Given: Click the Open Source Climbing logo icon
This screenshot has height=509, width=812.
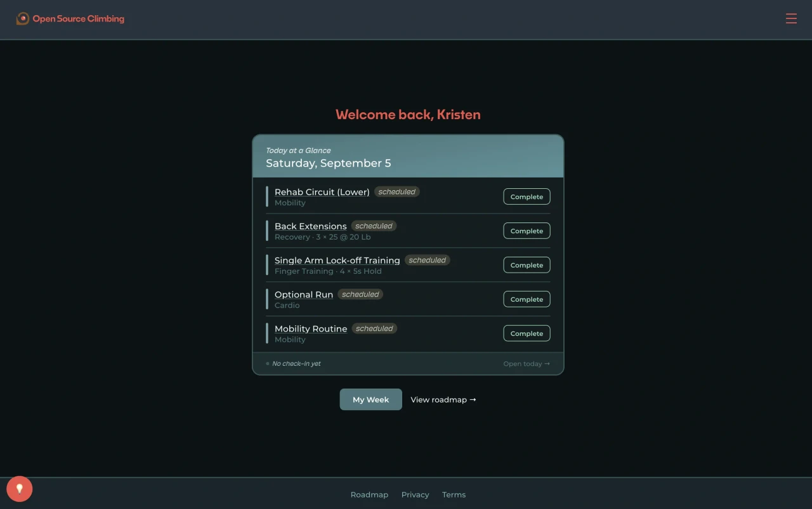Looking at the screenshot, I should [x=22, y=19].
